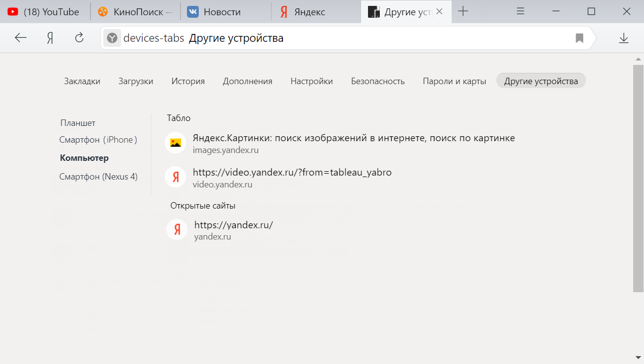The image size is (644, 364).
Task: Close the Другие устройства tab
Action: point(439,11)
